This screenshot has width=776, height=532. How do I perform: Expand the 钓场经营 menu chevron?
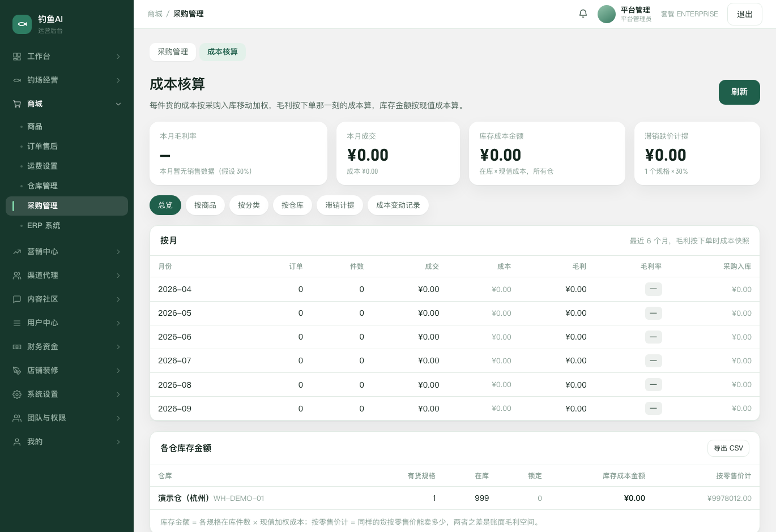click(x=118, y=80)
